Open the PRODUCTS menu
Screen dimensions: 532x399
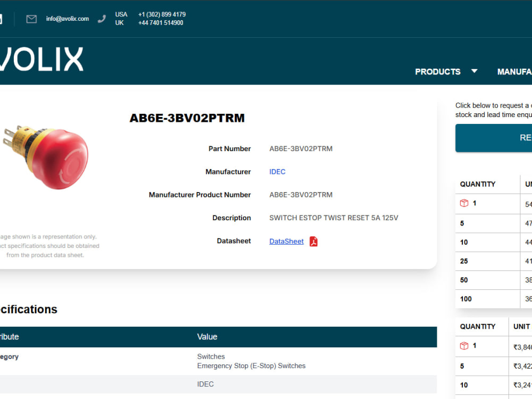pos(438,72)
